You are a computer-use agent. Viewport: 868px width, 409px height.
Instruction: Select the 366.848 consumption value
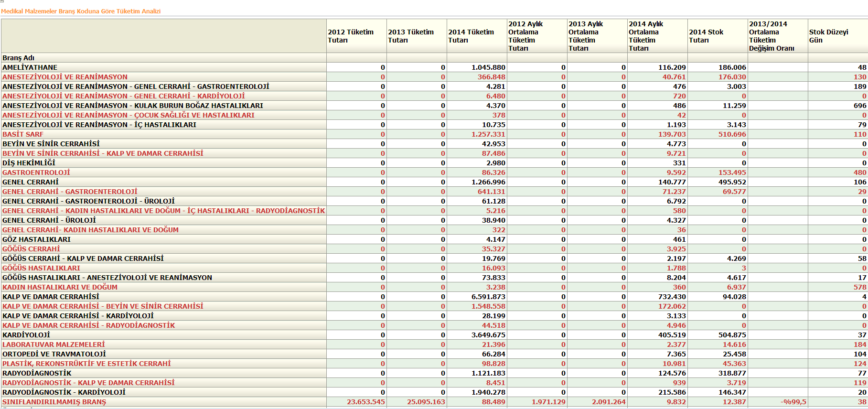(x=491, y=77)
